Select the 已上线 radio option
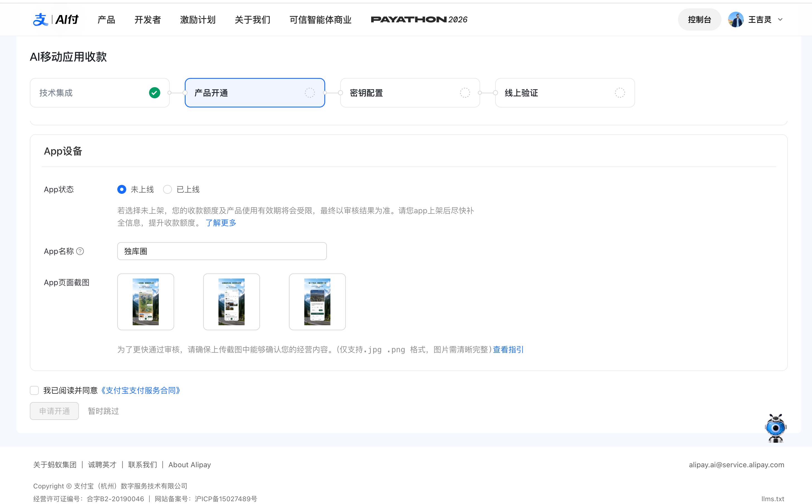This screenshot has width=812, height=504. pos(167,189)
